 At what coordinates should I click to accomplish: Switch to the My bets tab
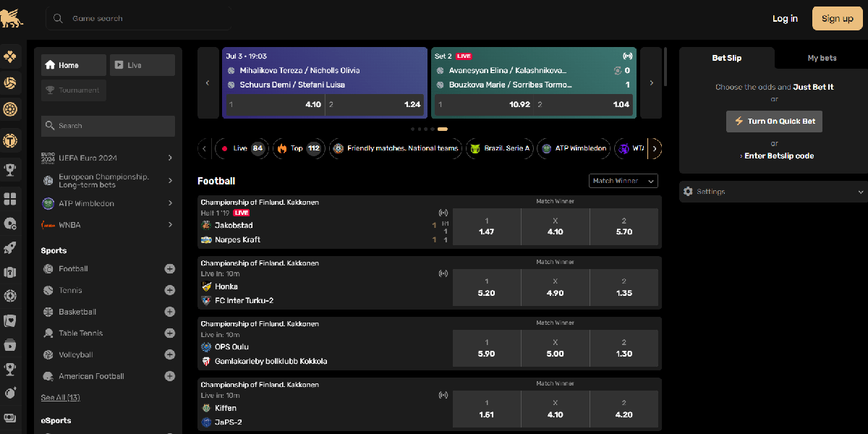pyautogui.click(x=821, y=58)
